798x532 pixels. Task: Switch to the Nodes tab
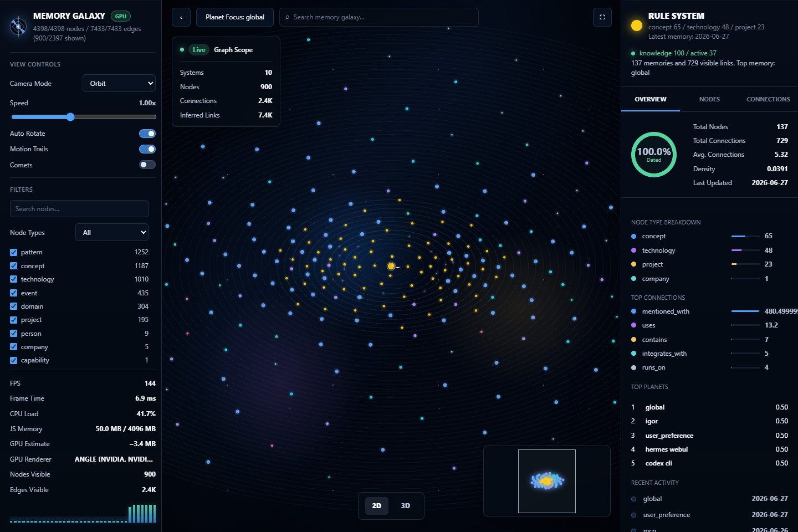tap(709, 99)
